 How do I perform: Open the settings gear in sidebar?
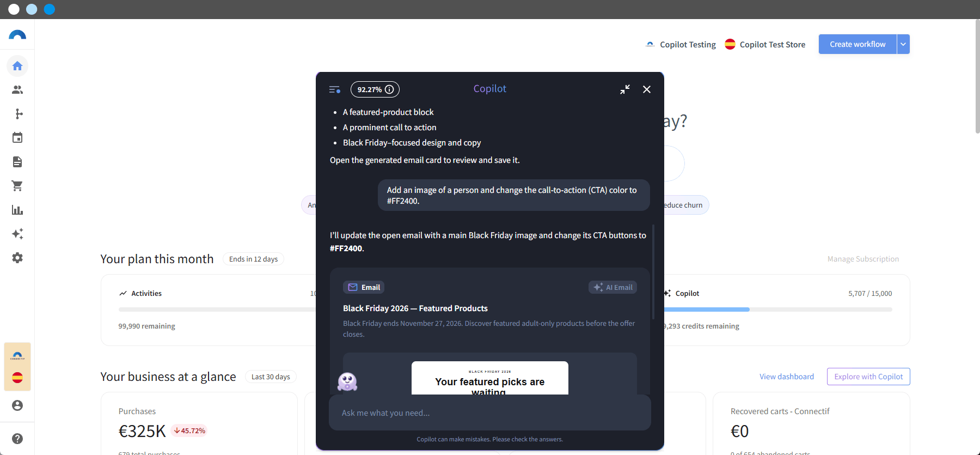pyautogui.click(x=17, y=258)
